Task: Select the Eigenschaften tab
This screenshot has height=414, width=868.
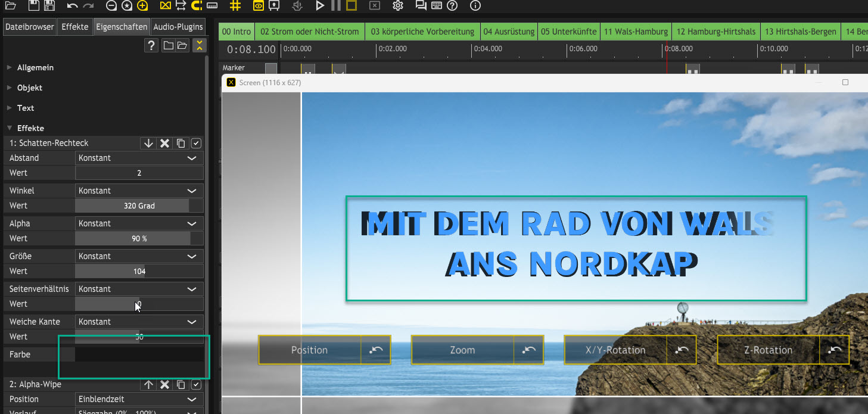Action: 122,27
